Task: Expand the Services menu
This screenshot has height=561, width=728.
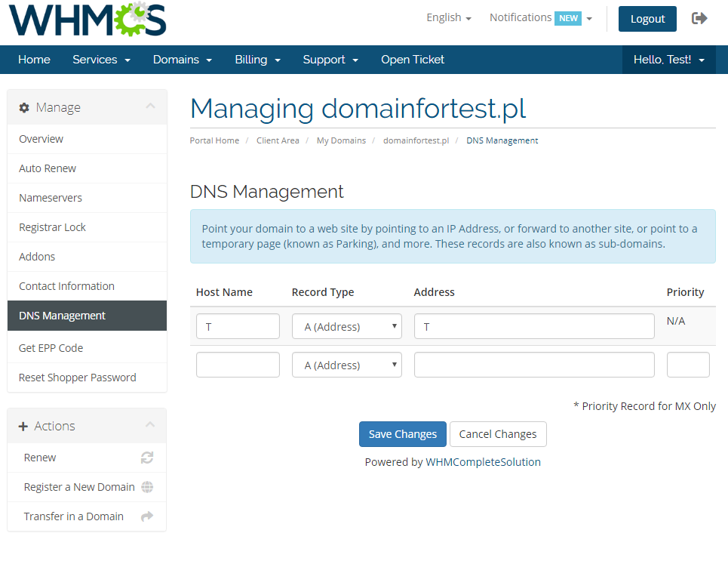Action: [101, 60]
